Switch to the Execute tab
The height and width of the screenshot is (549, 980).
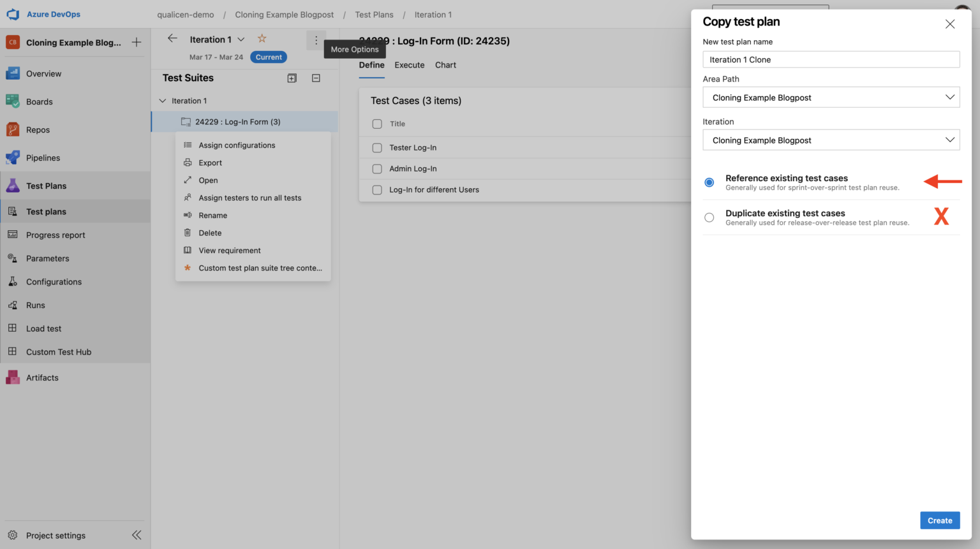coord(409,65)
